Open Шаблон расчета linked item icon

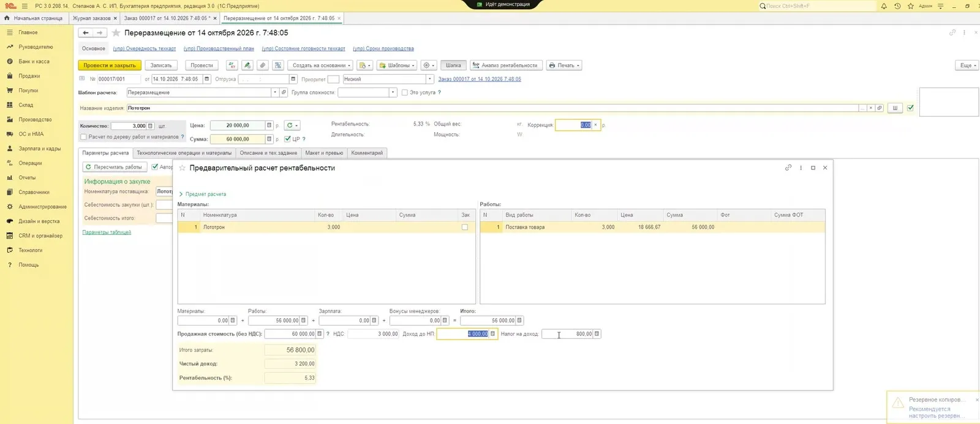point(283,92)
